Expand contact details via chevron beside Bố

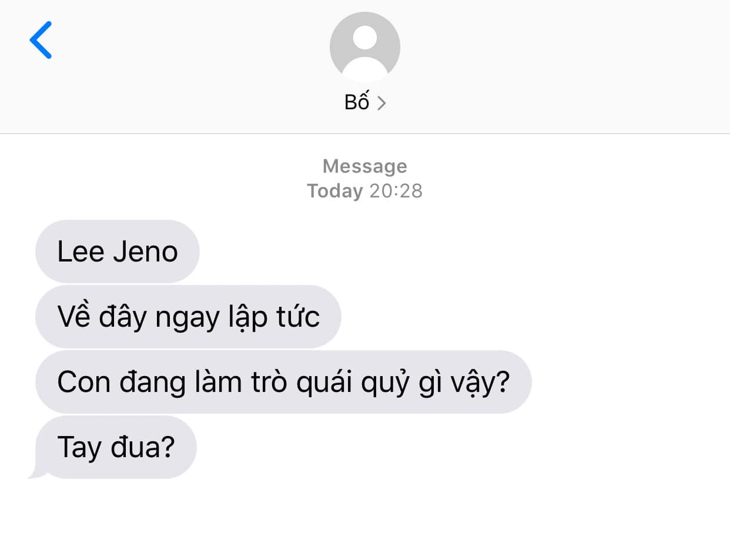[381, 103]
